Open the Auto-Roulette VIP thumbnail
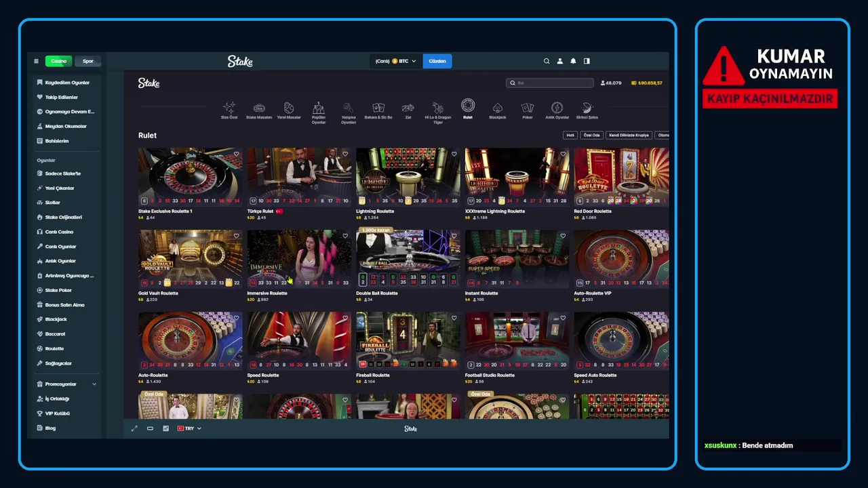This screenshot has width=868, height=488. coord(621,259)
